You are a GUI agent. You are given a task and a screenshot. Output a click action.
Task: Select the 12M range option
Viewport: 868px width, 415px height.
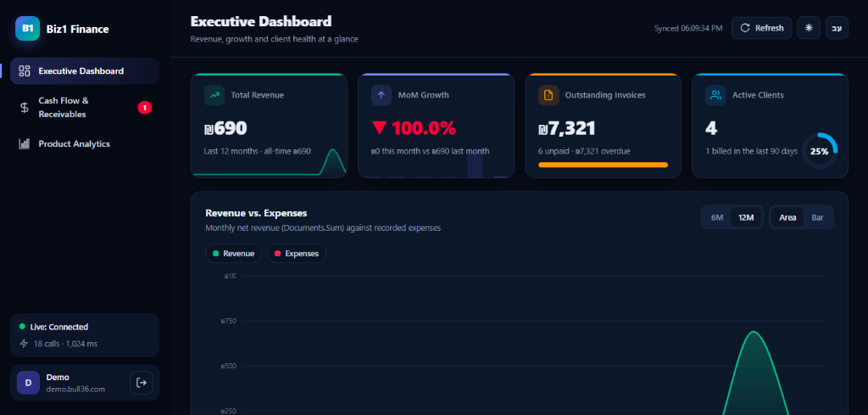pos(746,217)
